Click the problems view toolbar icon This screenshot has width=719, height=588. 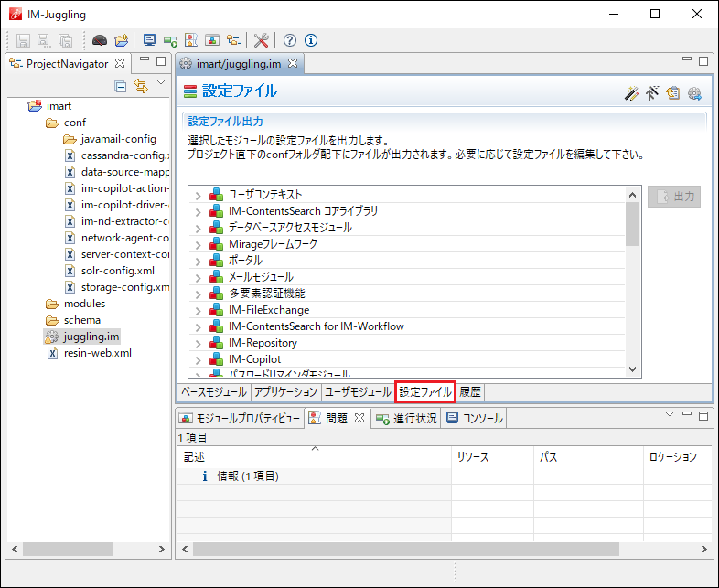click(x=191, y=40)
